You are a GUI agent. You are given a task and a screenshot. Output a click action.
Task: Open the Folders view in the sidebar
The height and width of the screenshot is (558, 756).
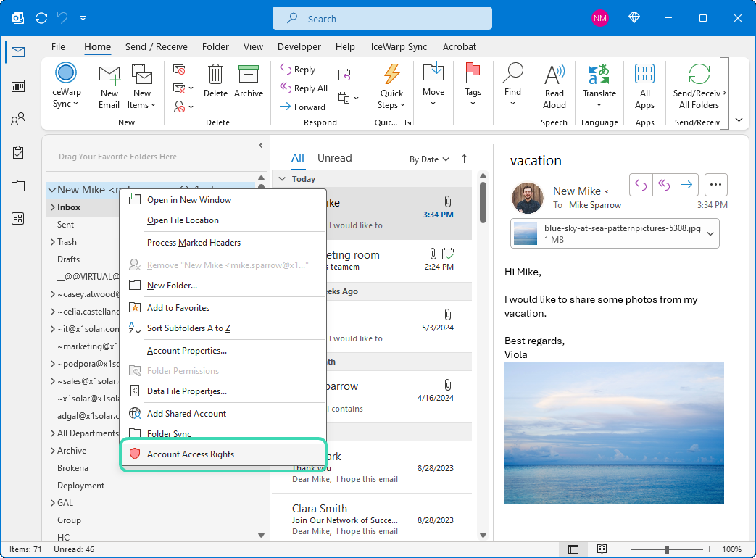[x=18, y=186]
